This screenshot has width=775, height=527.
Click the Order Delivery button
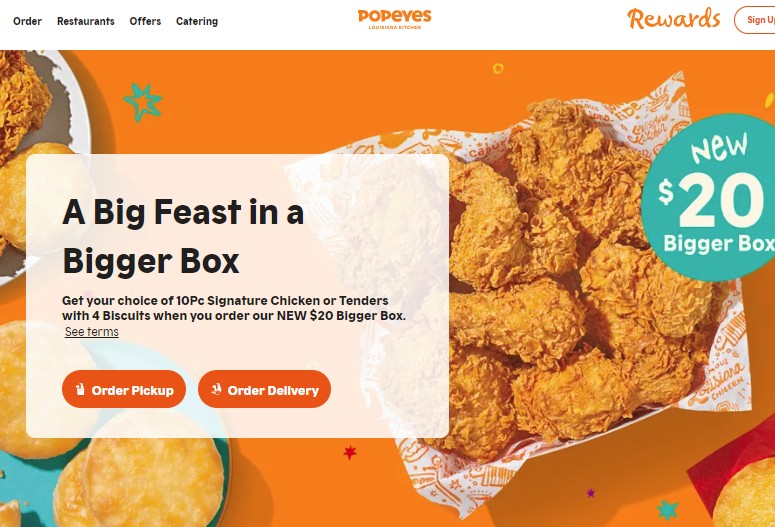tap(264, 390)
